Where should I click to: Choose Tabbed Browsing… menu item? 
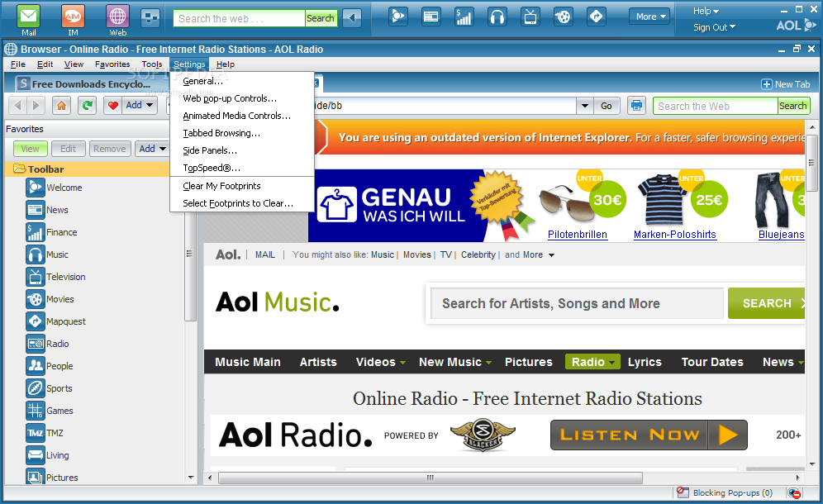pos(242,133)
